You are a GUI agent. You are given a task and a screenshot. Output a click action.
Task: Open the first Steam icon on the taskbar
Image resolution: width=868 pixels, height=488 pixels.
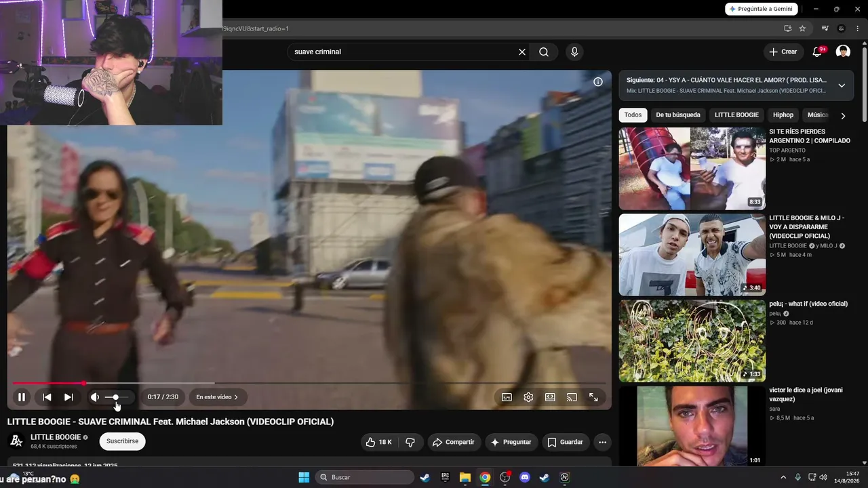point(425,477)
